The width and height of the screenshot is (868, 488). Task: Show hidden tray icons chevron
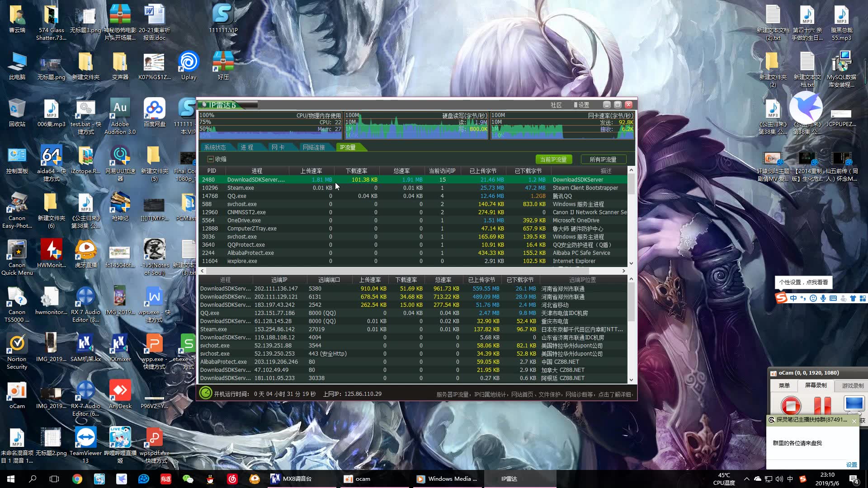click(746, 479)
